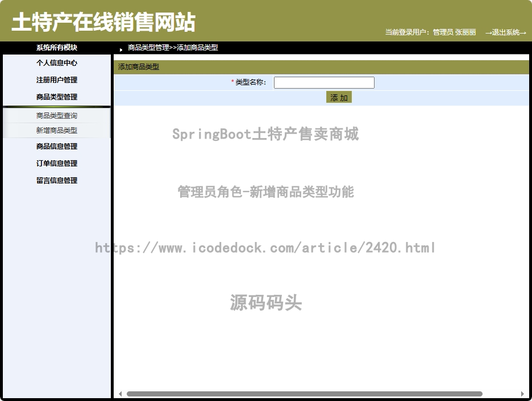
Task: Click the 退出系统 logout link
Action: [x=505, y=32]
